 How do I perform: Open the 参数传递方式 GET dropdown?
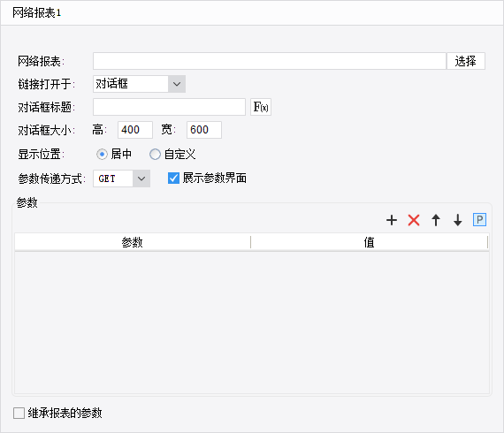[121, 179]
